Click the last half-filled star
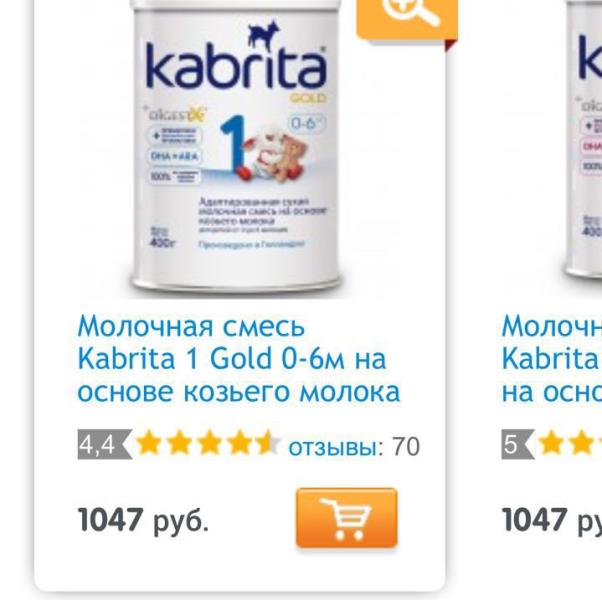This screenshot has width=602, height=600. click(x=268, y=443)
